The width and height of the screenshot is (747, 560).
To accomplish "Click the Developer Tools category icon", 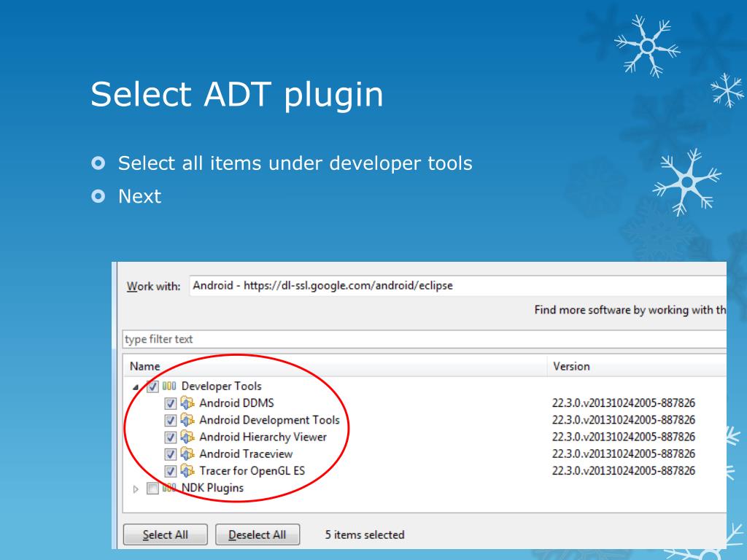I will pyautogui.click(x=169, y=386).
